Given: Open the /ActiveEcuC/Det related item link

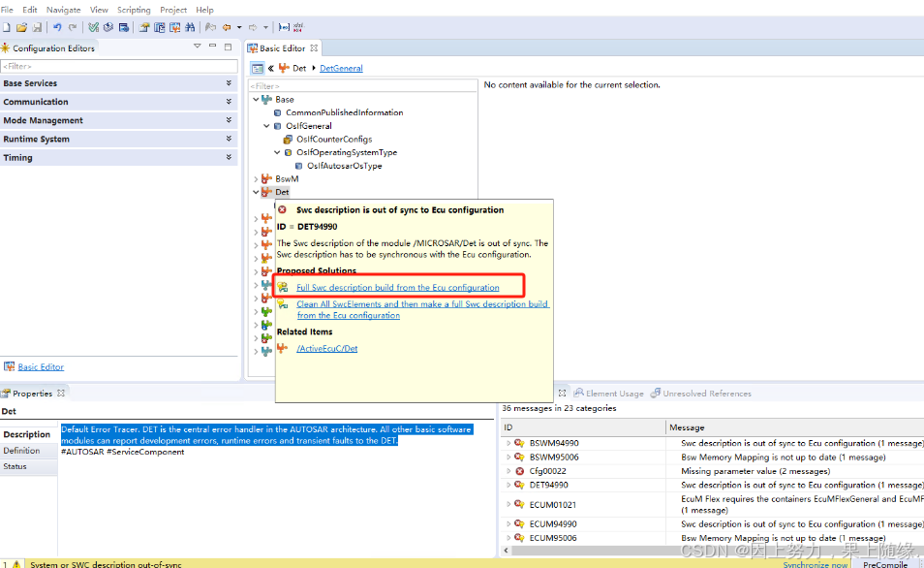Looking at the screenshot, I should [327, 348].
